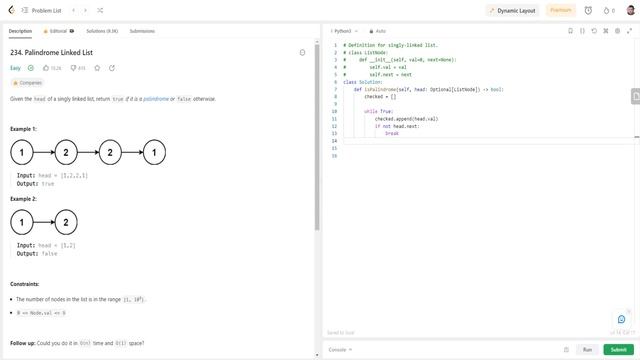Click the solved green checkmark icon
This screenshot has width=640, height=360.
[x=31, y=68]
